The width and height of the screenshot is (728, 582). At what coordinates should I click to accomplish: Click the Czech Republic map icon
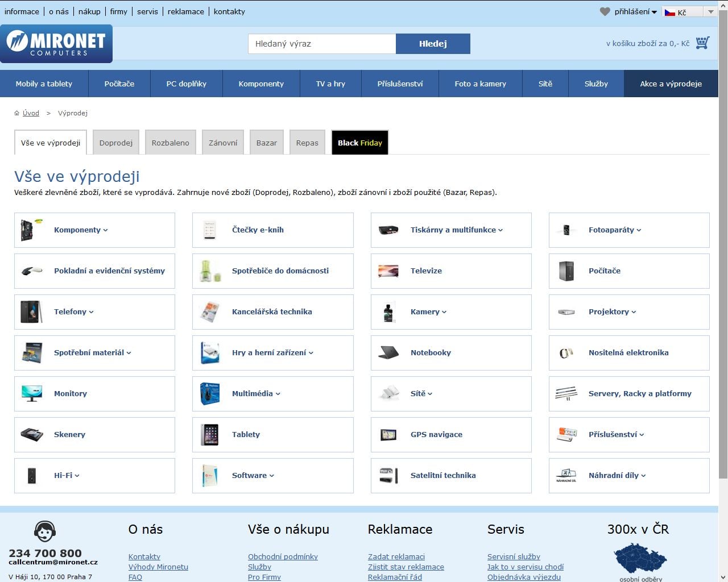[x=640, y=558]
